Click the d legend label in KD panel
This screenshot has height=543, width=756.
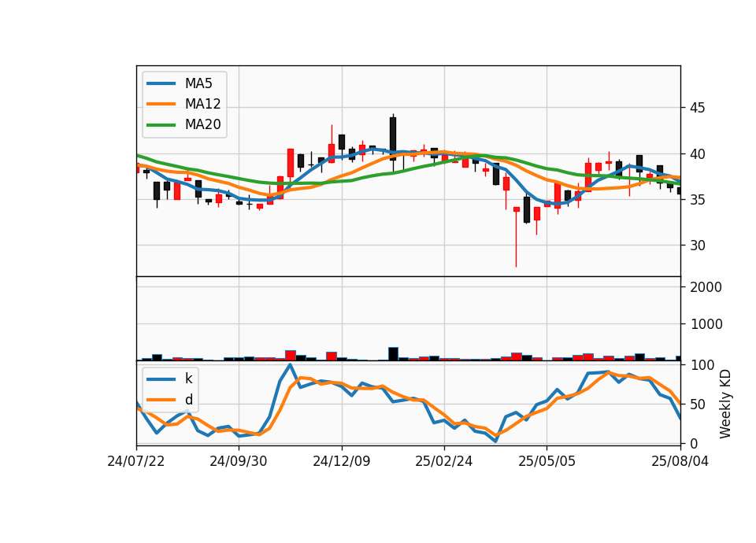tap(188, 400)
